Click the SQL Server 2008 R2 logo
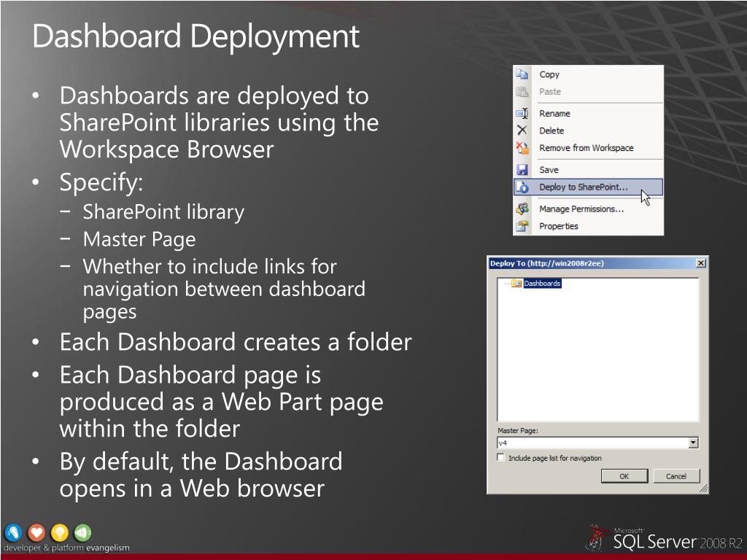Screen dimensions: 747x560 click(665, 539)
